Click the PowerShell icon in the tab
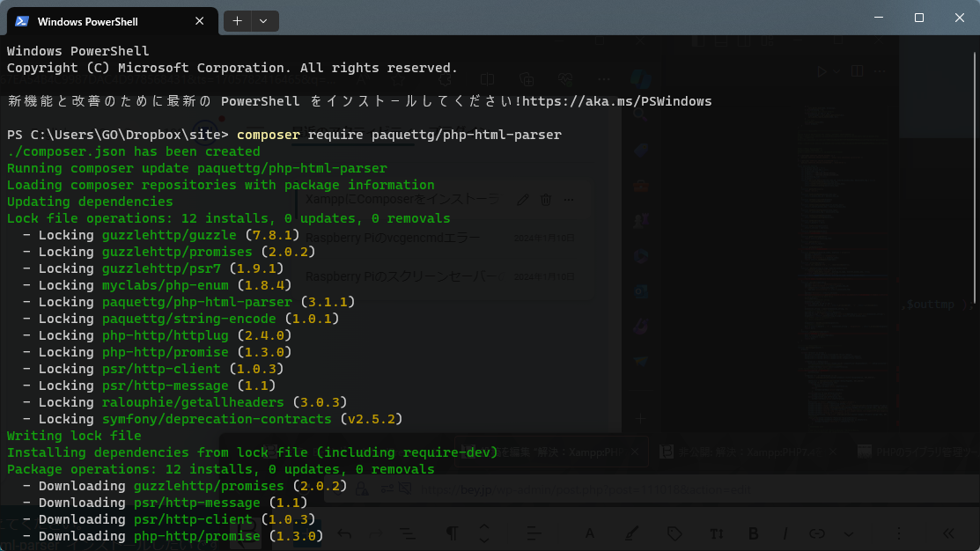 (22, 21)
